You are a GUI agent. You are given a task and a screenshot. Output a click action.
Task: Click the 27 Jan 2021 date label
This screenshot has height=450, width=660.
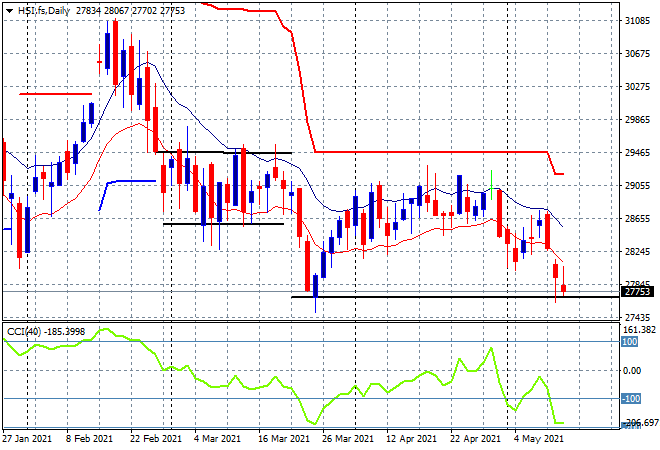point(27,439)
